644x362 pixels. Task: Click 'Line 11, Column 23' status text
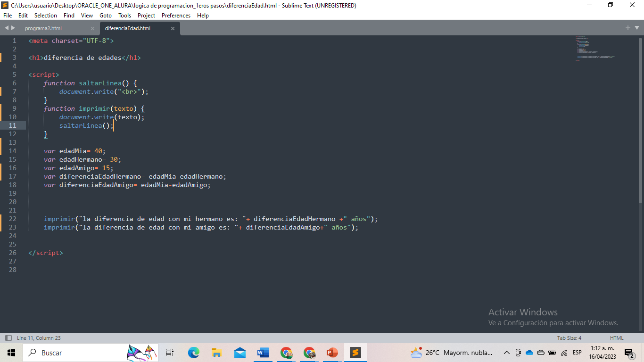point(39,338)
